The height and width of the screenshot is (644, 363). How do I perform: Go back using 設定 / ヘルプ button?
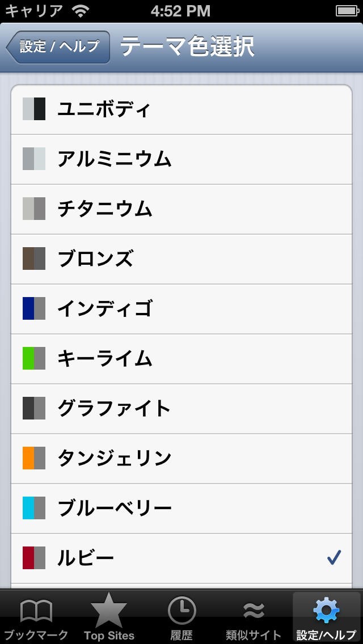58,46
